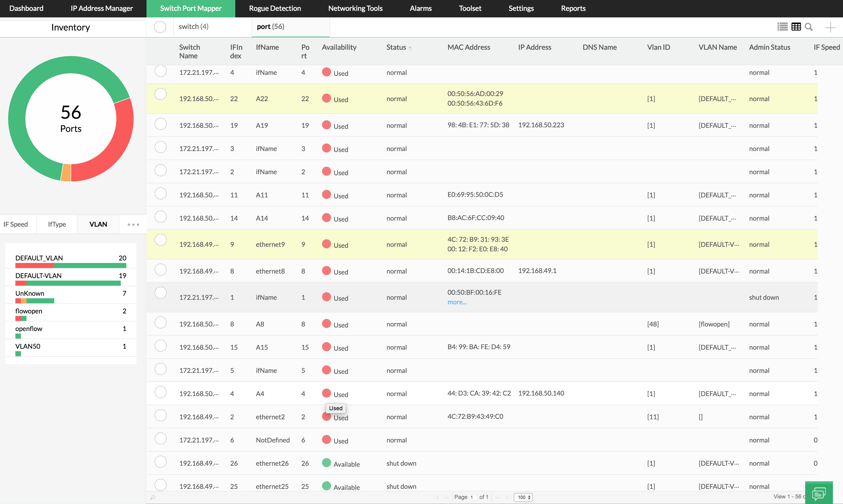The width and height of the screenshot is (843, 504).
Task: Expand the three-dots more tabs menu
Action: pos(133,224)
